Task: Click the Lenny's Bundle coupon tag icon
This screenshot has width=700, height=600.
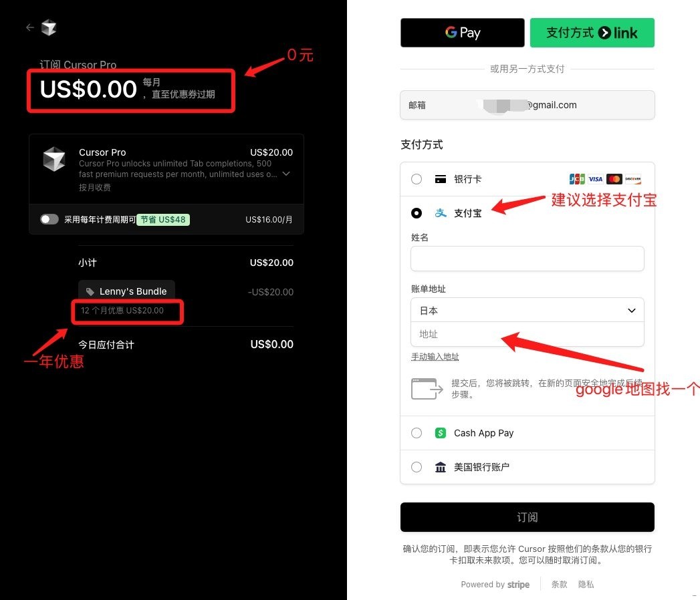Action: 90,292
